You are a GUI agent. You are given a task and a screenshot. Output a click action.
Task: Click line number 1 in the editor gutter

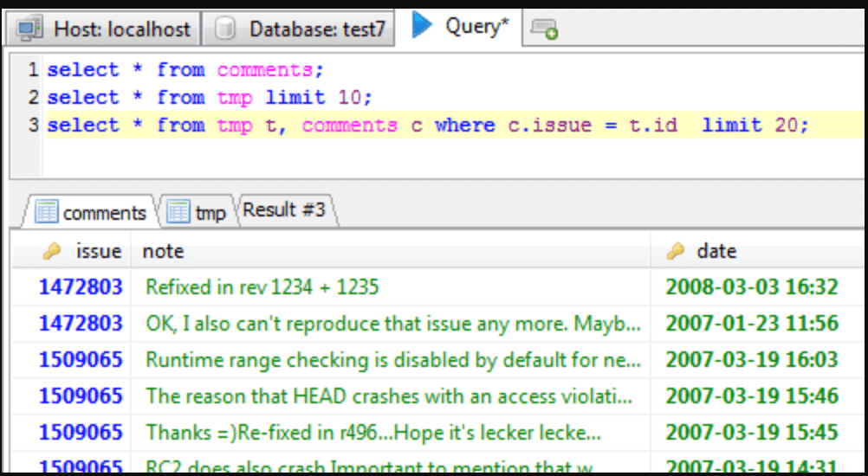pyautogui.click(x=33, y=70)
